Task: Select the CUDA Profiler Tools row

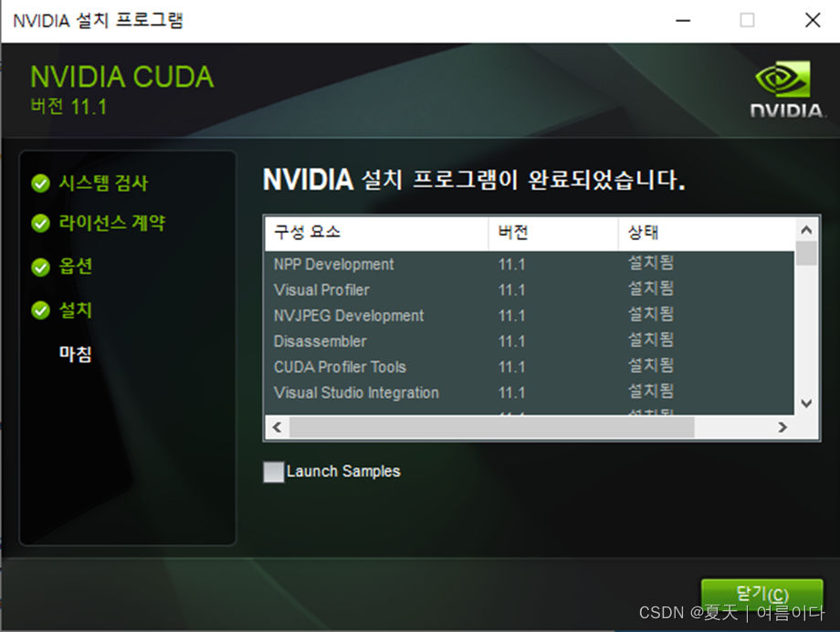Action: (530, 367)
